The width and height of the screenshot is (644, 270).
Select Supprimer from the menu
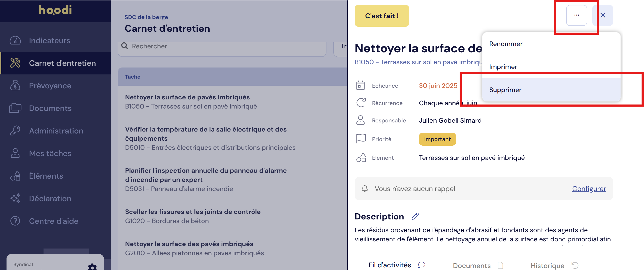[505, 90]
